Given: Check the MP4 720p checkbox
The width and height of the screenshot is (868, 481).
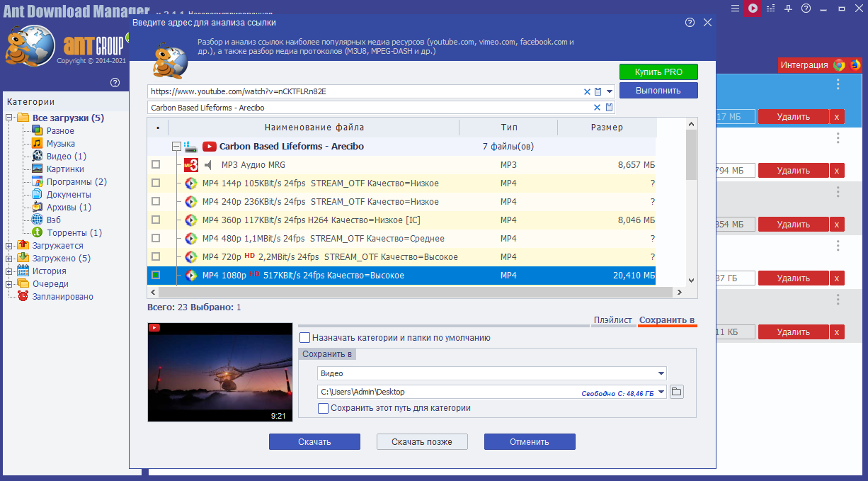Looking at the screenshot, I should click(156, 256).
